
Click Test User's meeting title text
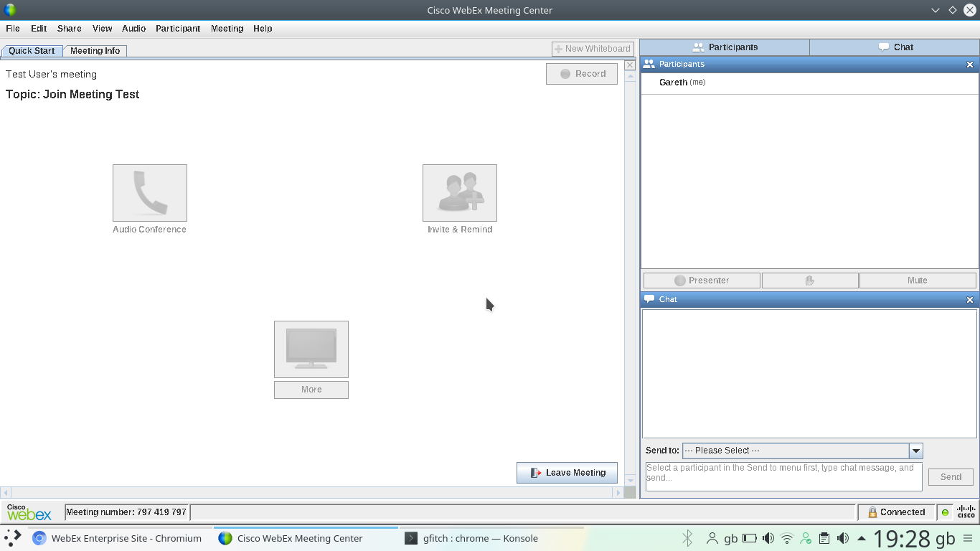tap(51, 75)
